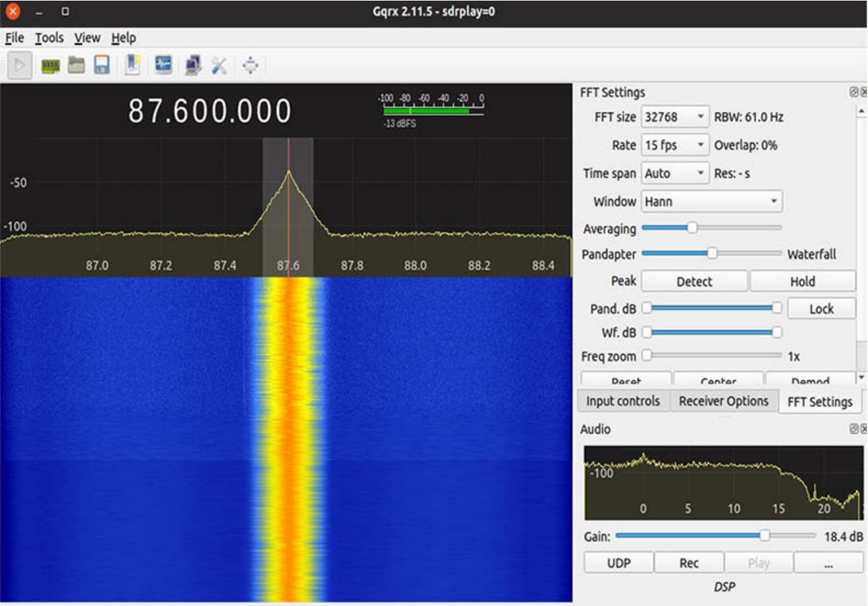This screenshot has width=868, height=606.
Task: Click the audio Gain slider handle
Action: (764, 537)
